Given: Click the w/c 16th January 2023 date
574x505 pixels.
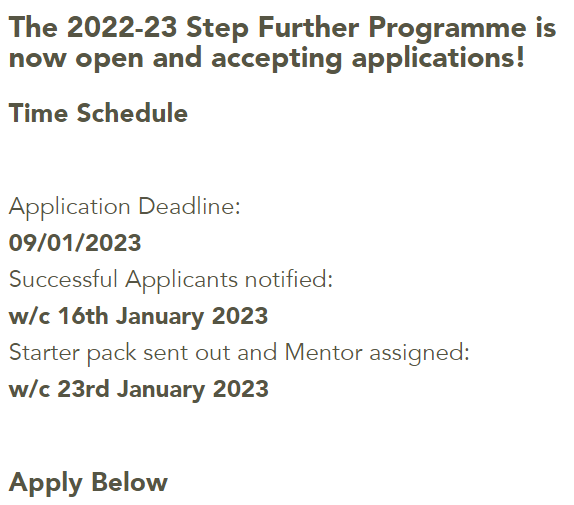Looking at the screenshot, I should pyautogui.click(x=138, y=317).
